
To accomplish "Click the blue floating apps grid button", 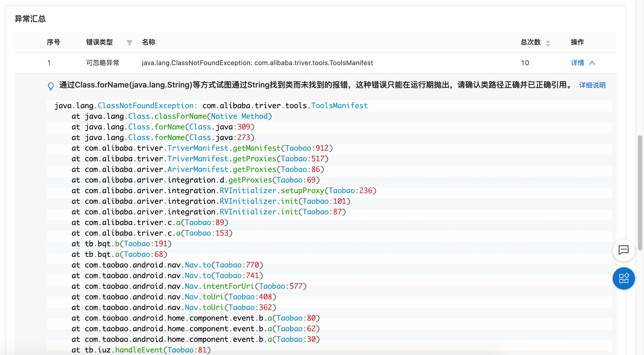I will click(x=623, y=278).
